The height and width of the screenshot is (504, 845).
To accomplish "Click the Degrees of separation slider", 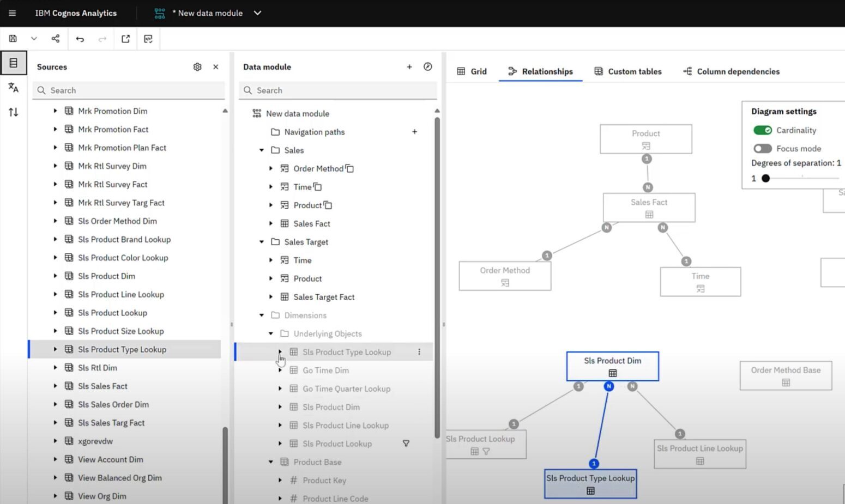I will 766,178.
